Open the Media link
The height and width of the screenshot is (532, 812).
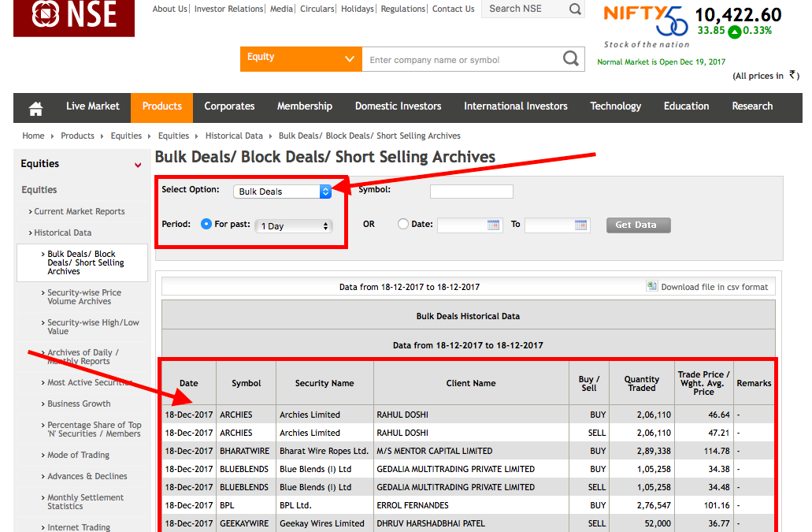click(281, 9)
